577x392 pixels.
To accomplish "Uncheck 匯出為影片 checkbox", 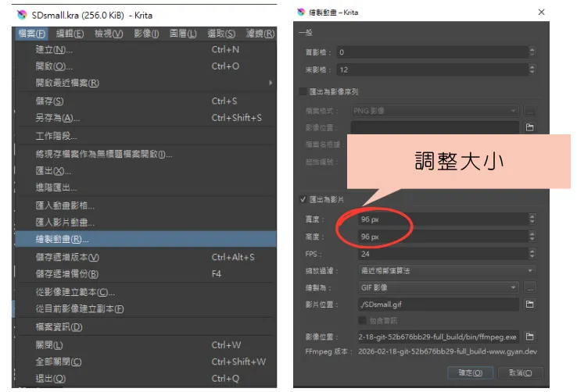I will [x=303, y=199].
